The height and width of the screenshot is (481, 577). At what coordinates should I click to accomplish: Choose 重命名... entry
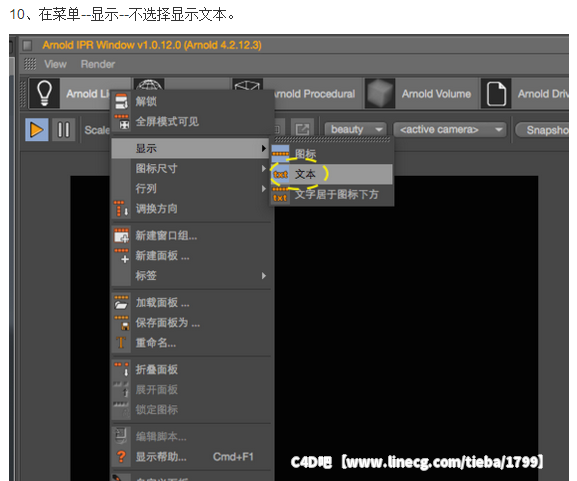pos(190,343)
